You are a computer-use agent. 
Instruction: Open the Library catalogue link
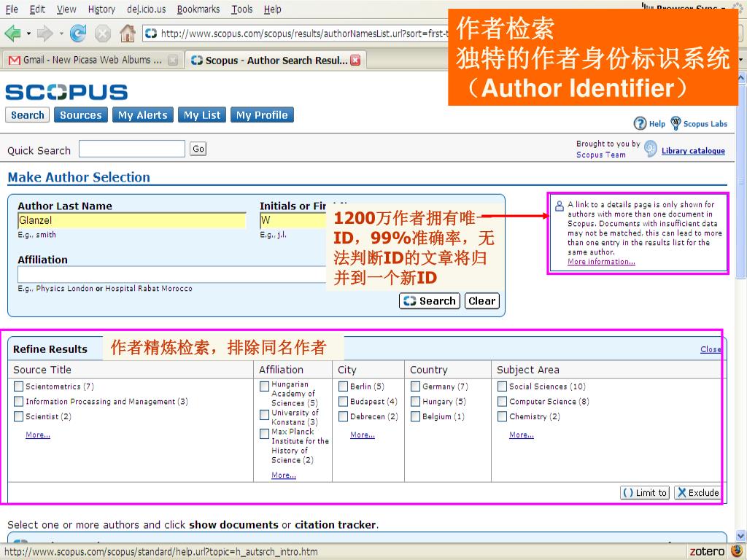coord(693,151)
